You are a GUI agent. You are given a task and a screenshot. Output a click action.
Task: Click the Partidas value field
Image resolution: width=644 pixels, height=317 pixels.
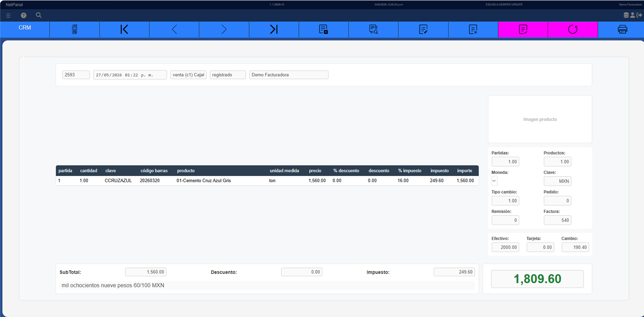tap(505, 161)
